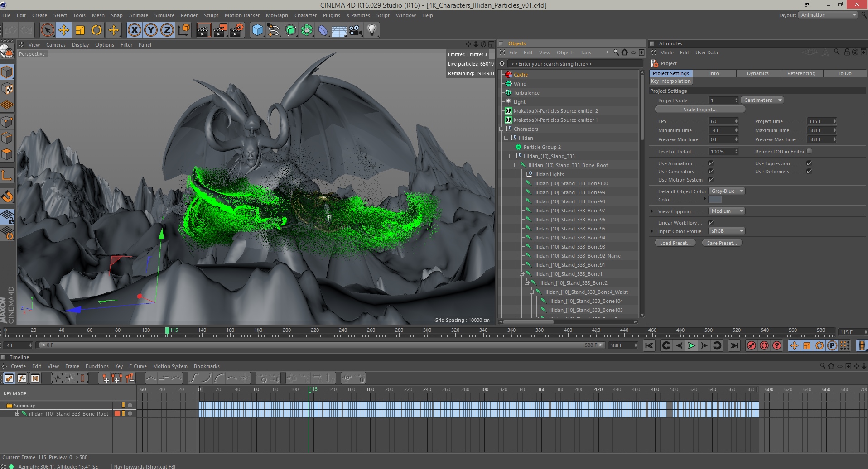The height and width of the screenshot is (469, 868).
Task: Click the Load Preset button
Action: pos(675,243)
